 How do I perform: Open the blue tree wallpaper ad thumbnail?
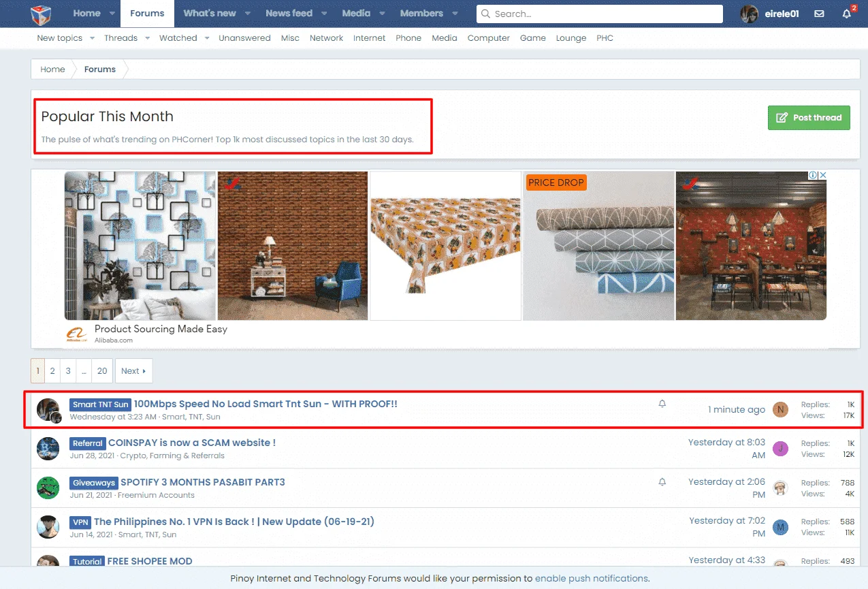click(140, 245)
